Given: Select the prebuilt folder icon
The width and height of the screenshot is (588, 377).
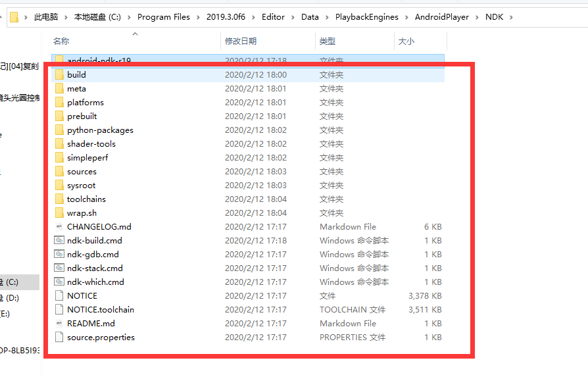Looking at the screenshot, I should click(x=59, y=116).
